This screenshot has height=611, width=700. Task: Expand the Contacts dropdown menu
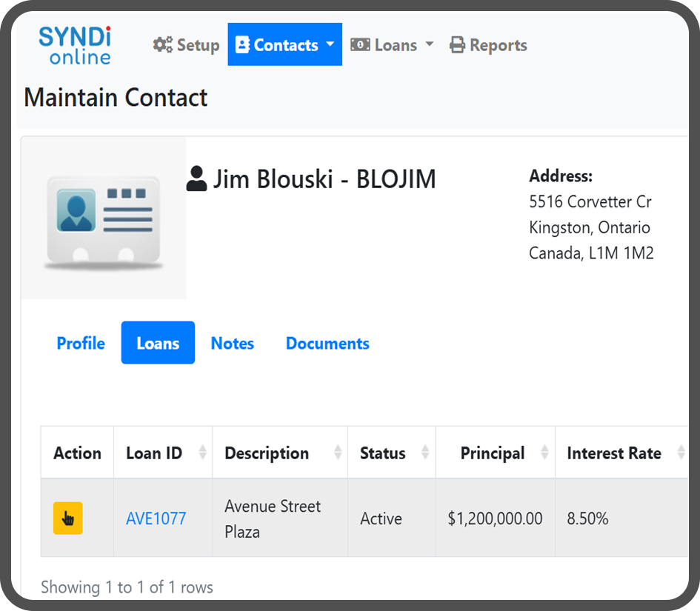tap(284, 45)
